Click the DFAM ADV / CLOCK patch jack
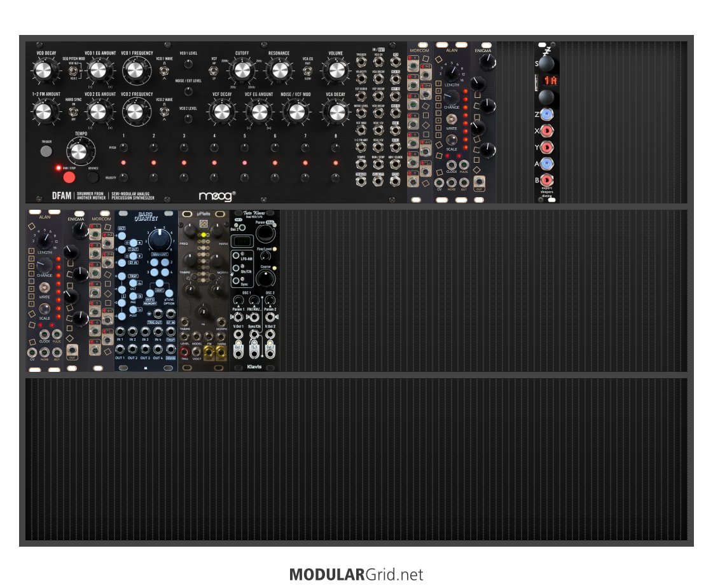The image size is (713, 588). [396, 164]
